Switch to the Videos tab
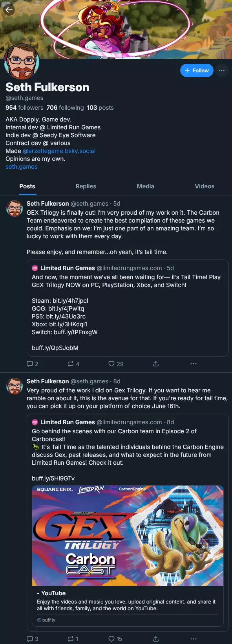Image resolution: width=232 pixels, height=644 pixels. [205, 186]
